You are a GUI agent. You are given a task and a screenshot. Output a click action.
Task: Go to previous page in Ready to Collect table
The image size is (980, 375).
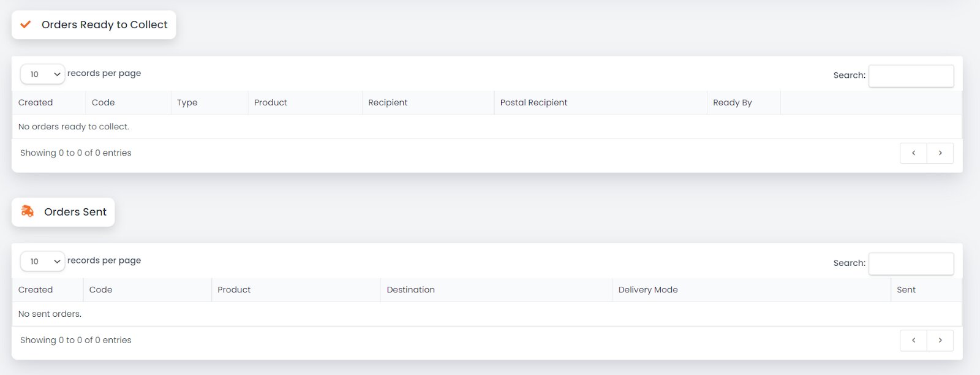pyautogui.click(x=913, y=153)
